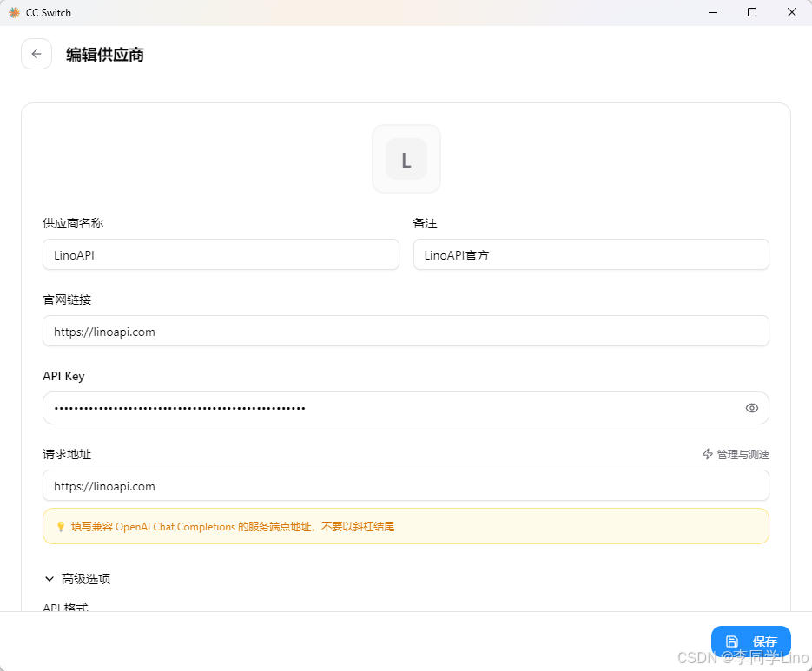Click the provider avatar icon L
Image resolution: width=812 pixels, height=671 pixels.
(x=406, y=159)
